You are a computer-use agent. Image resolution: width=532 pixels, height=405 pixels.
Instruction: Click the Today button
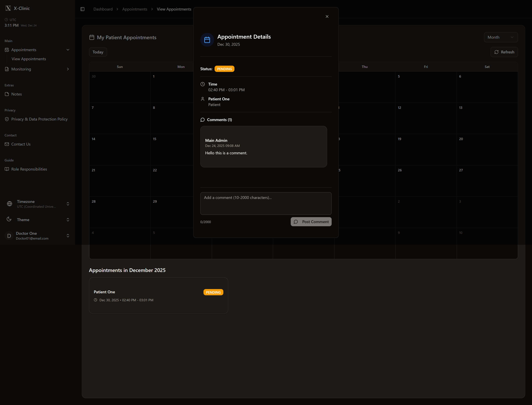pos(98,52)
